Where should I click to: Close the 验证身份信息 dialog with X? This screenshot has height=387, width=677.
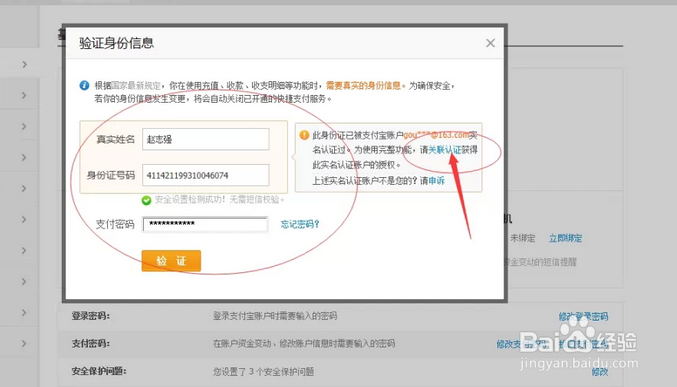point(490,43)
